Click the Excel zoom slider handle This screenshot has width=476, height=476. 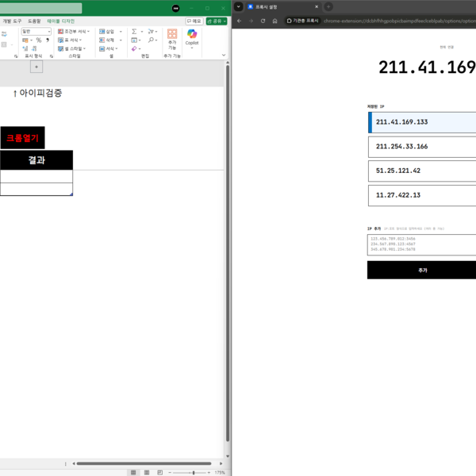coord(194,473)
